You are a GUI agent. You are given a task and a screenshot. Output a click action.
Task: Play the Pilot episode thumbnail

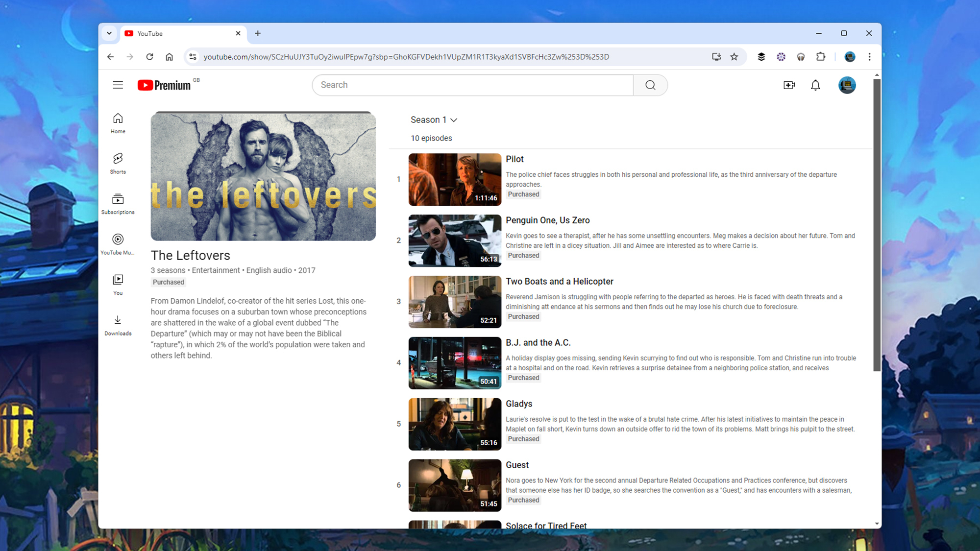(455, 179)
